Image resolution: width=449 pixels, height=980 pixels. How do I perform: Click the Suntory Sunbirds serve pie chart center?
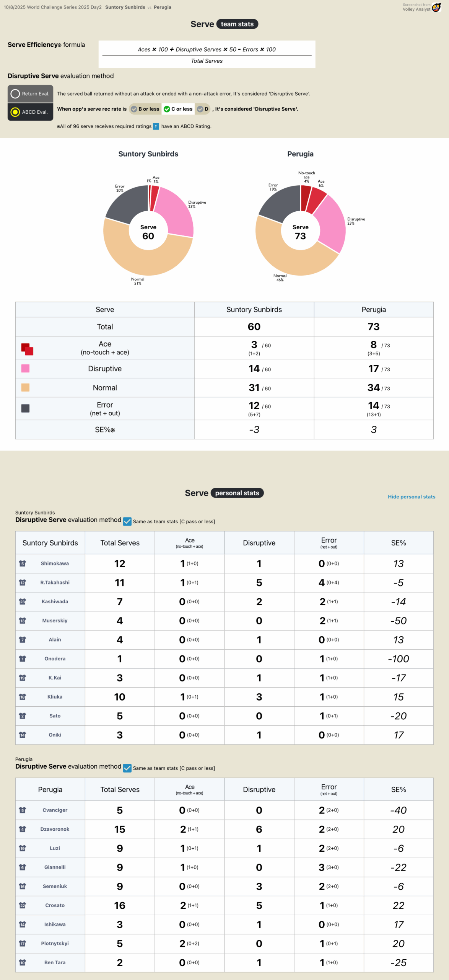pos(148,231)
